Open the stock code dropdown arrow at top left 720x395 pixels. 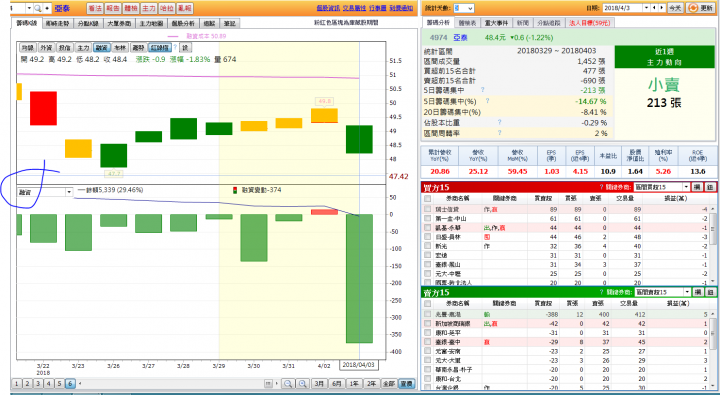coord(28,8)
